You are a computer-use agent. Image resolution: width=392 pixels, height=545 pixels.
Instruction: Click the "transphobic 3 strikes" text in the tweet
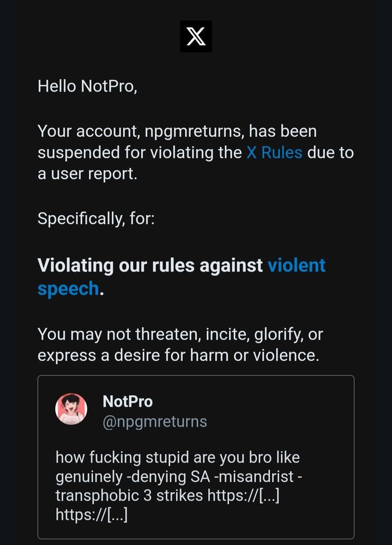pyautogui.click(x=129, y=495)
